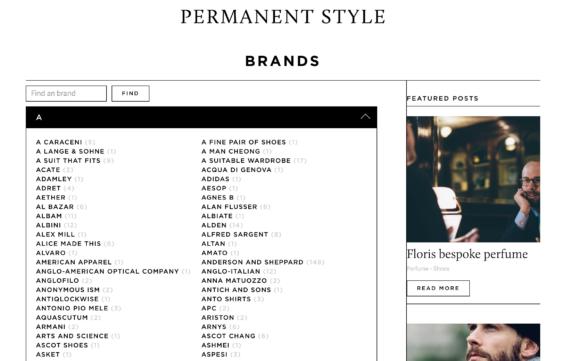Screen dimensions: 580x361
Task: Select the A Caraceni brand link
Action: (x=59, y=142)
